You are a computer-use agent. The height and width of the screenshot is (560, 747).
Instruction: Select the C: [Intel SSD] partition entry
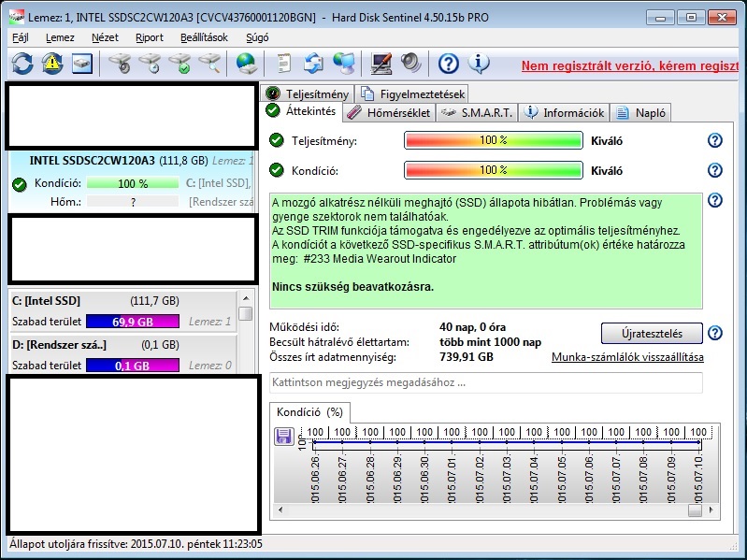[122, 311]
